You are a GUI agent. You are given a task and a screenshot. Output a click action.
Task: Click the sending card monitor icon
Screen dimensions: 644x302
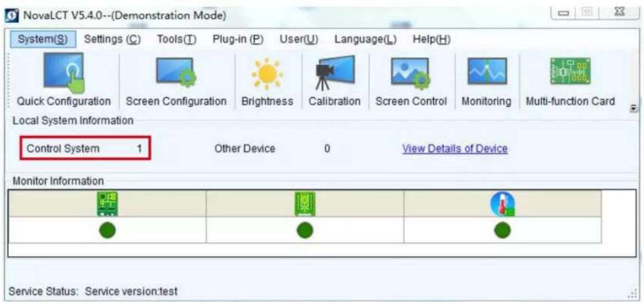(x=107, y=204)
